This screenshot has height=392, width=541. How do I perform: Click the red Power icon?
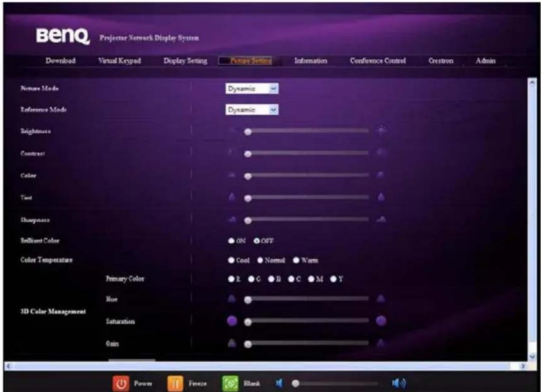click(x=121, y=383)
